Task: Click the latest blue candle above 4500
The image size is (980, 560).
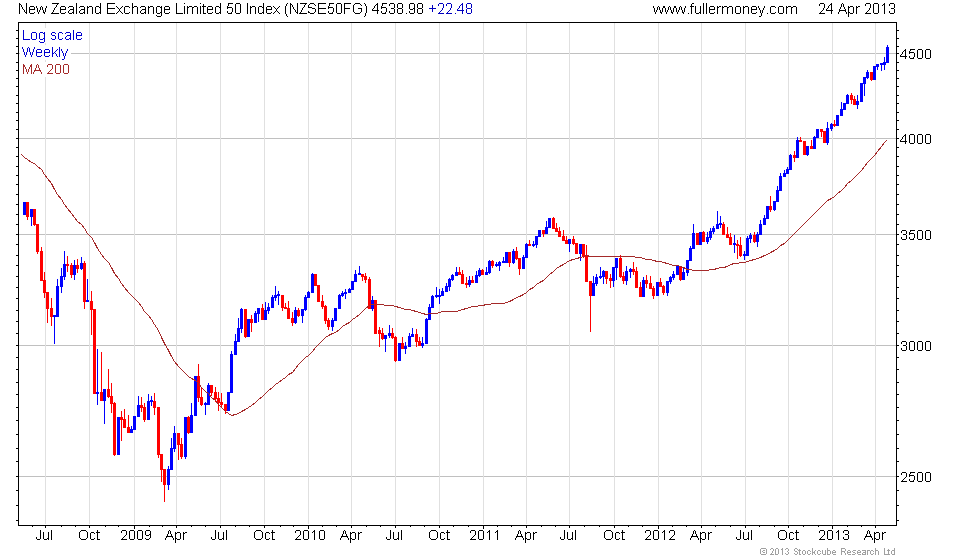Action: 888,54
